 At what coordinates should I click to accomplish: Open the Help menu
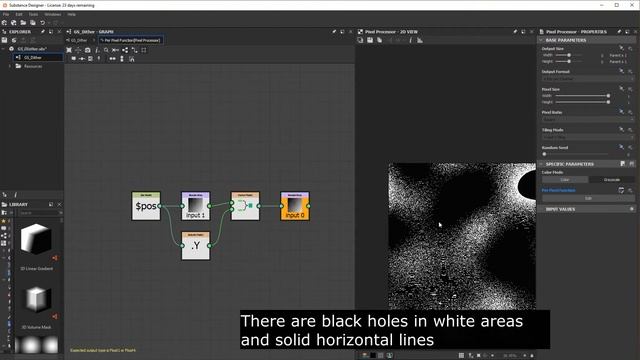click(x=71, y=14)
